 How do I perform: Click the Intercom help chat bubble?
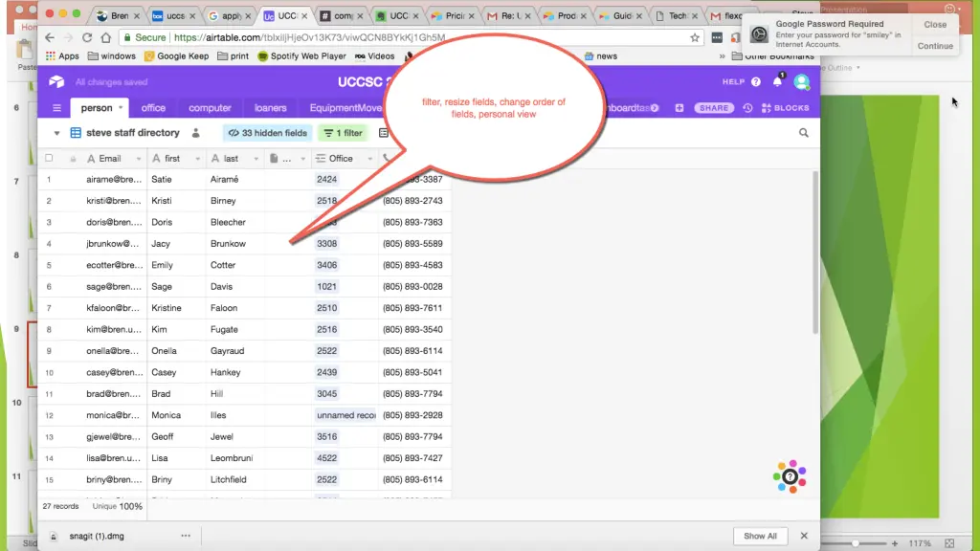tap(790, 476)
